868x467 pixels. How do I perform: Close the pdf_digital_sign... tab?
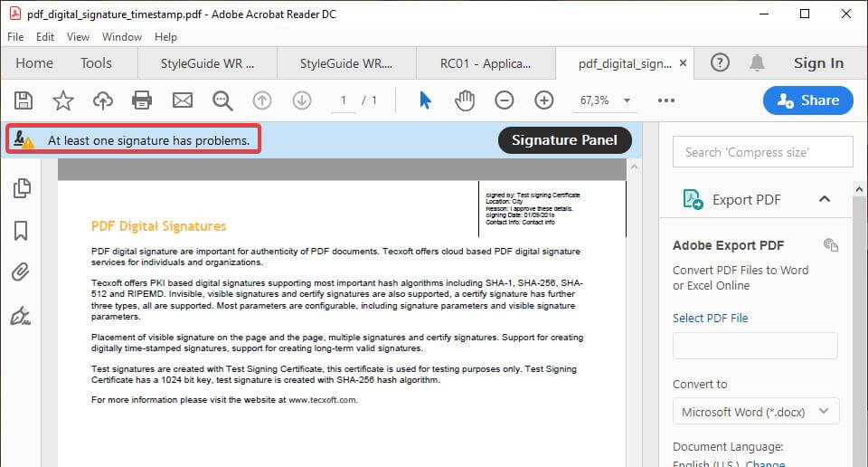[x=684, y=63]
